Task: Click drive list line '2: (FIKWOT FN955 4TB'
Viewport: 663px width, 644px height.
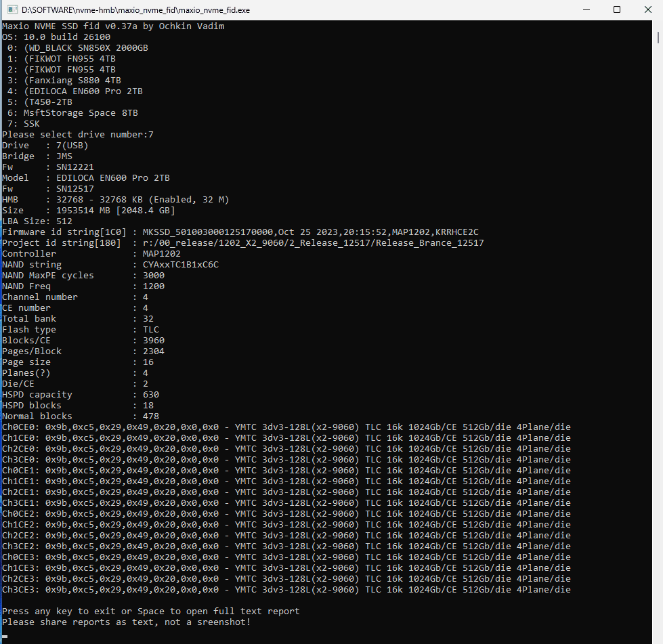Action: pos(62,69)
